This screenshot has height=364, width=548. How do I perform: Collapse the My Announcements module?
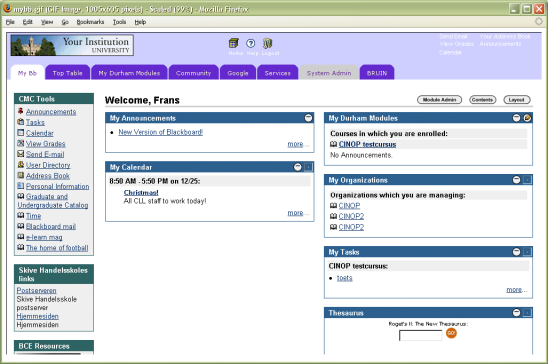308,118
